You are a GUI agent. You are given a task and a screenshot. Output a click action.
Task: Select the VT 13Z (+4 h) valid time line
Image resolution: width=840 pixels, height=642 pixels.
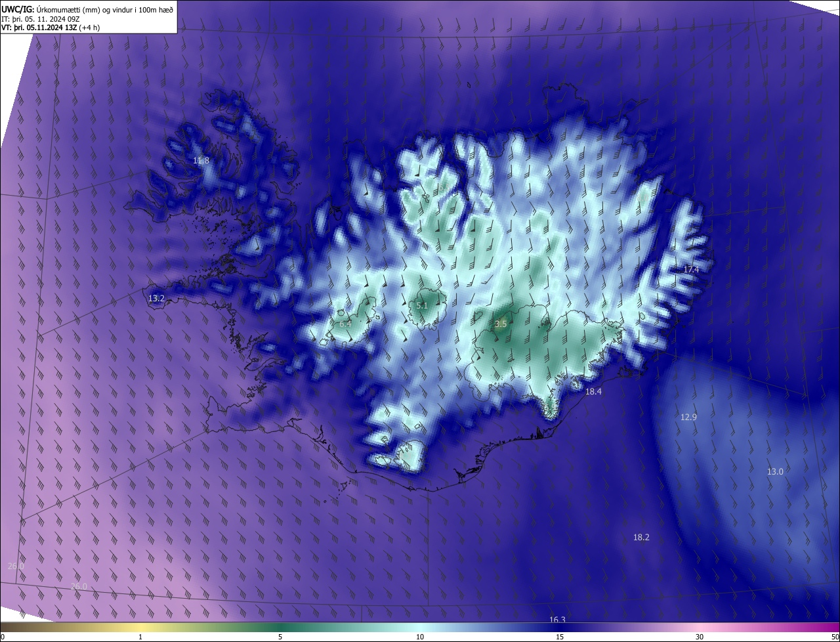pyautogui.click(x=50, y=28)
